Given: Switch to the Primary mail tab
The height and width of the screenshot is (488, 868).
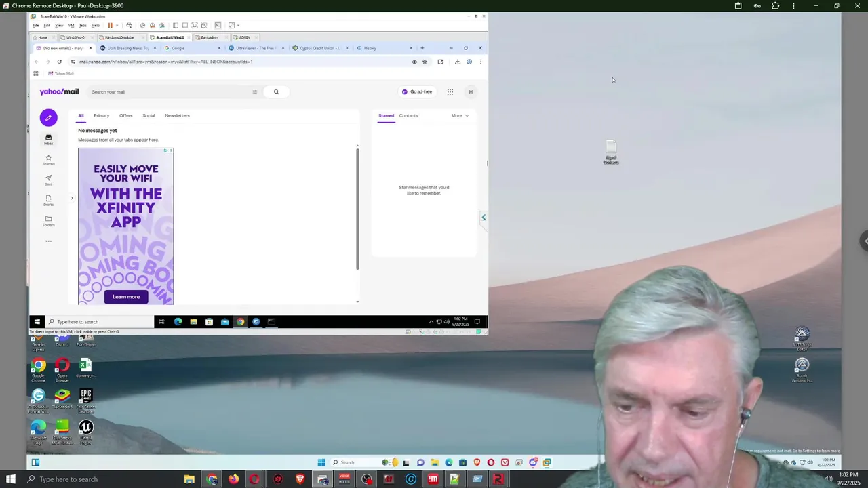Looking at the screenshot, I should (101, 115).
